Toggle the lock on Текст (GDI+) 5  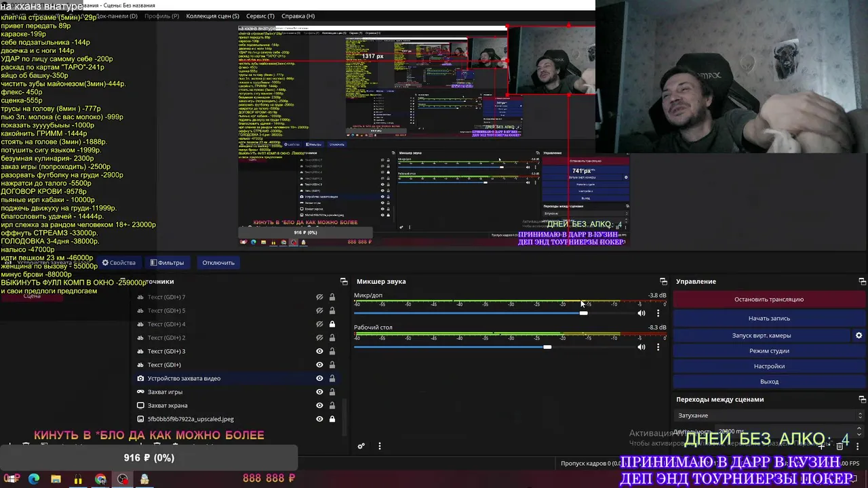(x=332, y=310)
